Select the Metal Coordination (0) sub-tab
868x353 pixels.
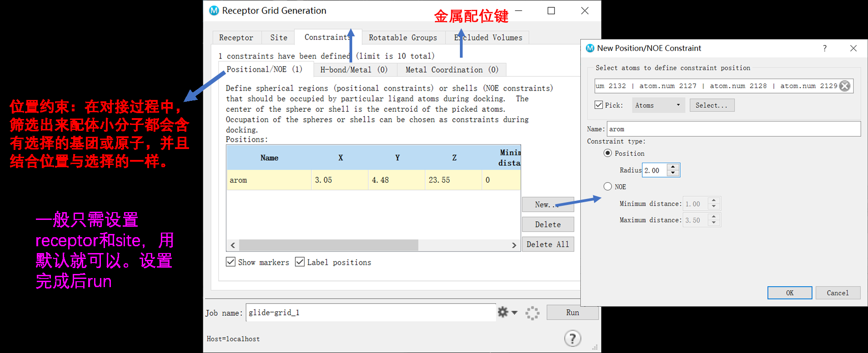click(x=452, y=70)
